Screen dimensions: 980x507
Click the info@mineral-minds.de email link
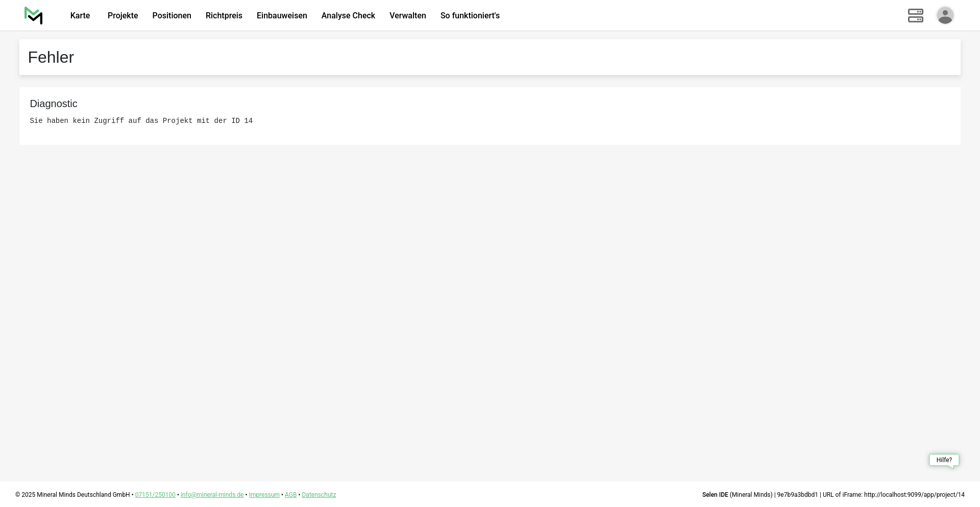pyautogui.click(x=212, y=495)
